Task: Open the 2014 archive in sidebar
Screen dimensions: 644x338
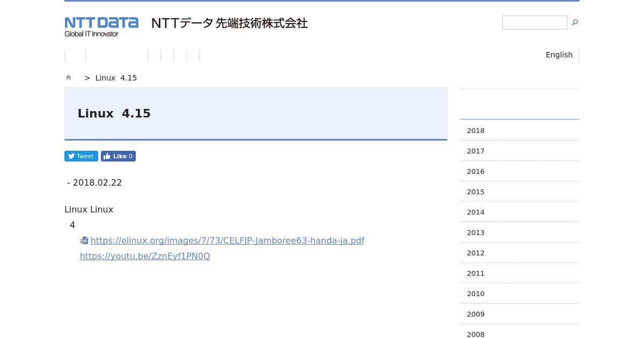Action: [x=519, y=212]
